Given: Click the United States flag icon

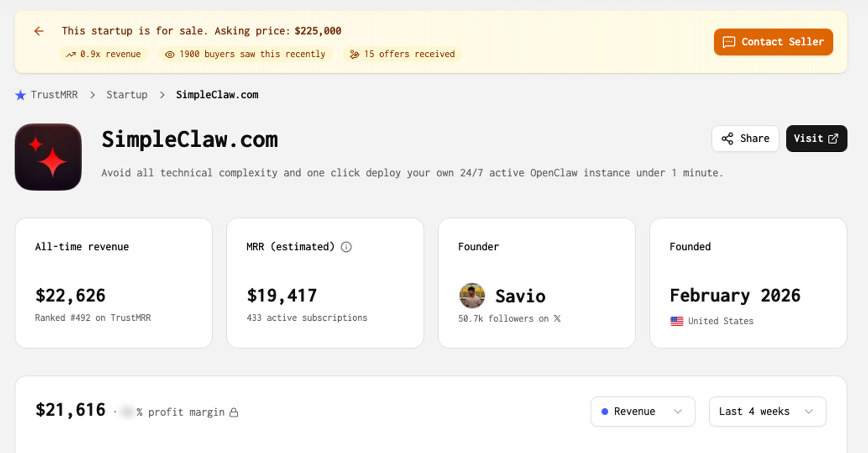Looking at the screenshot, I should point(677,321).
